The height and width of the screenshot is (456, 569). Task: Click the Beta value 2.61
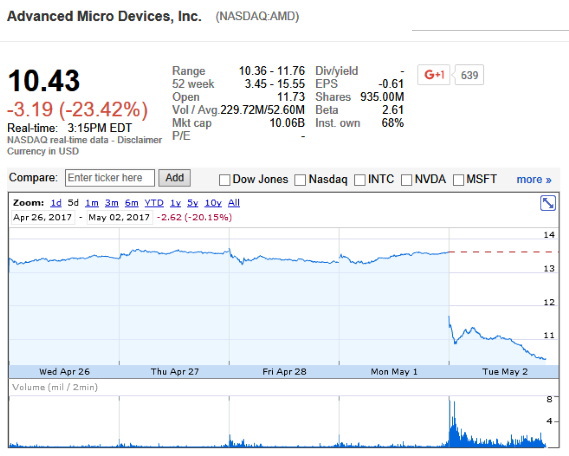[393, 110]
